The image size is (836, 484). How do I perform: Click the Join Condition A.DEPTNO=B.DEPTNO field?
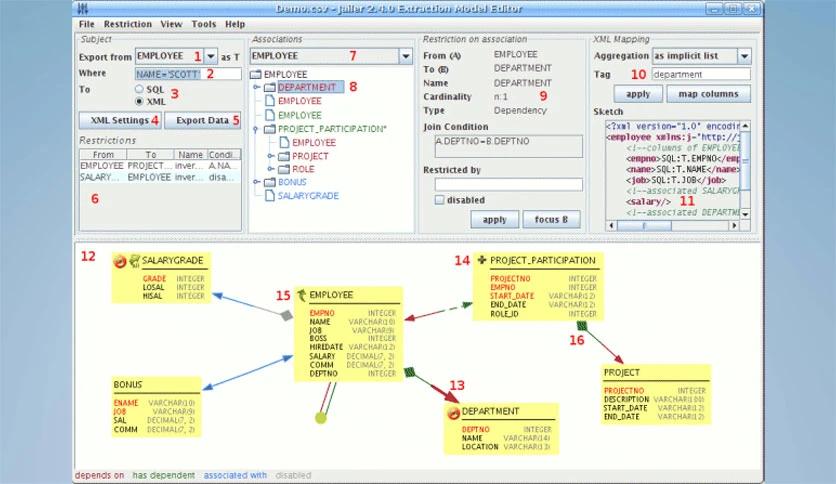[509, 146]
